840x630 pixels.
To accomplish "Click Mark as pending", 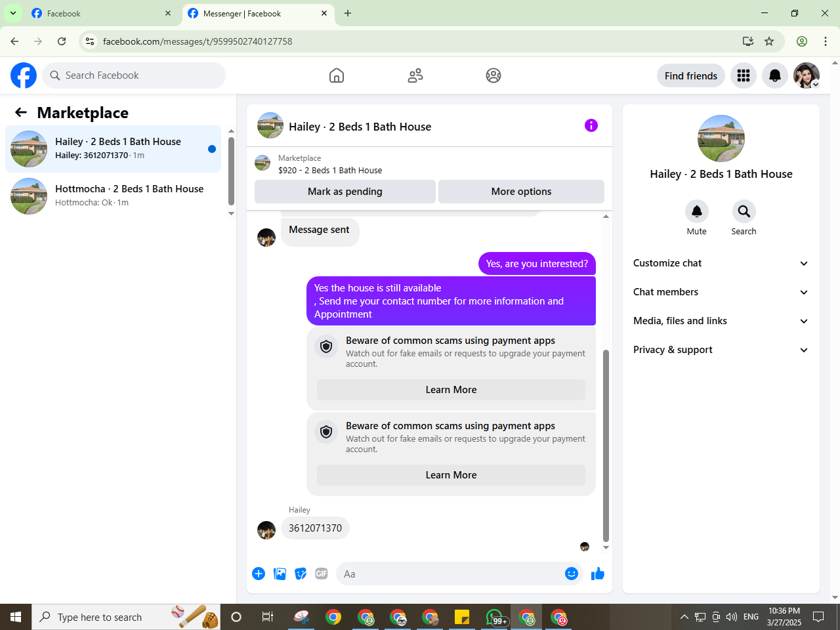I will coord(345,192).
